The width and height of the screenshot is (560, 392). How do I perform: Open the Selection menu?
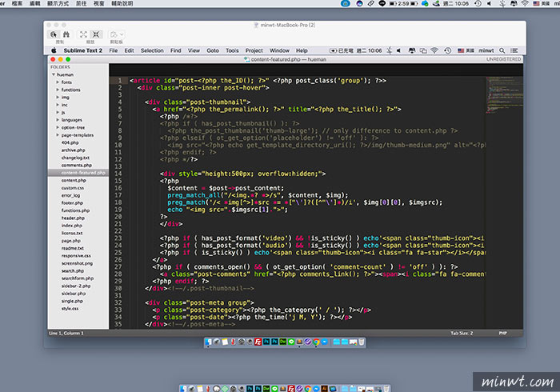[x=152, y=50]
